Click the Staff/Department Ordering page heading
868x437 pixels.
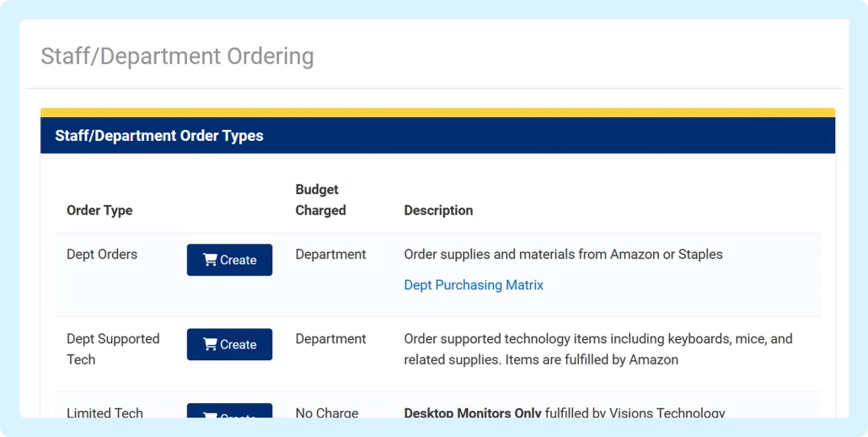click(x=177, y=57)
